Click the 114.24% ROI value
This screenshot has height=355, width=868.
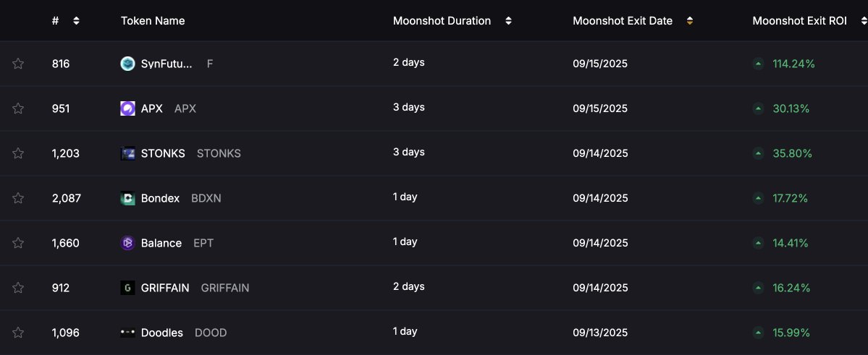click(794, 64)
